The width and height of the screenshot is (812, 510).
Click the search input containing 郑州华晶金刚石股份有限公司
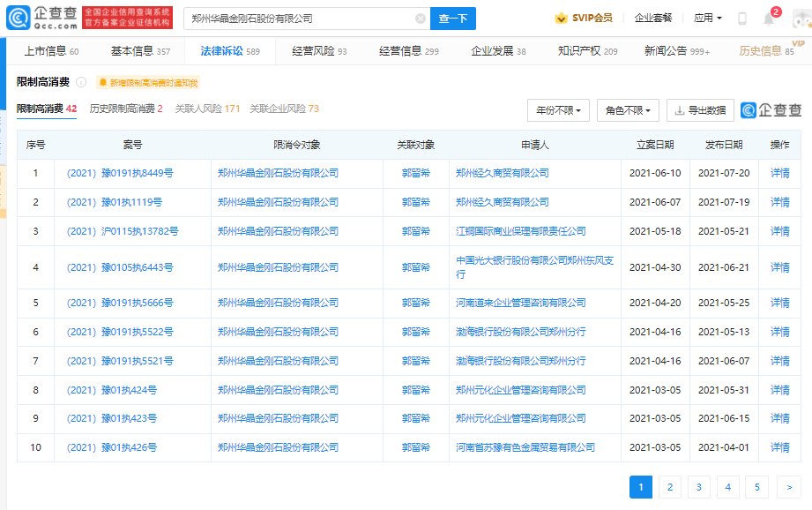[x=307, y=19]
